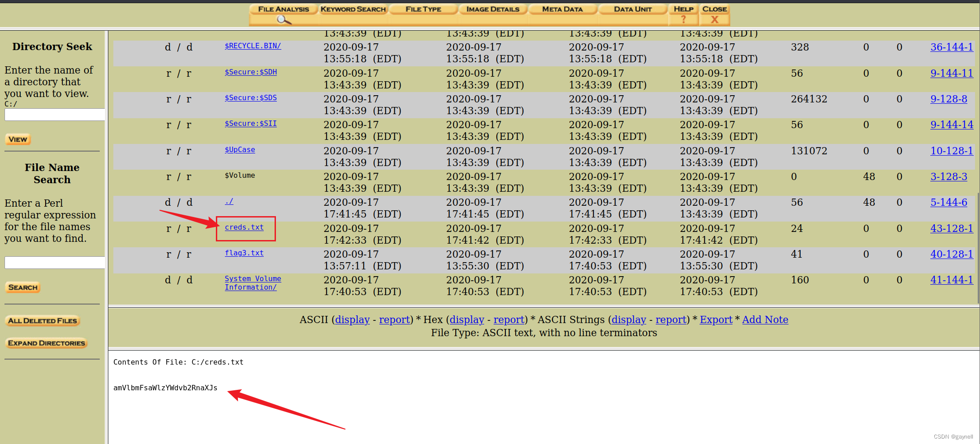The width and height of the screenshot is (980, 444).
Task: Open metadata address 36-144-1
Action: click(952, 47)
